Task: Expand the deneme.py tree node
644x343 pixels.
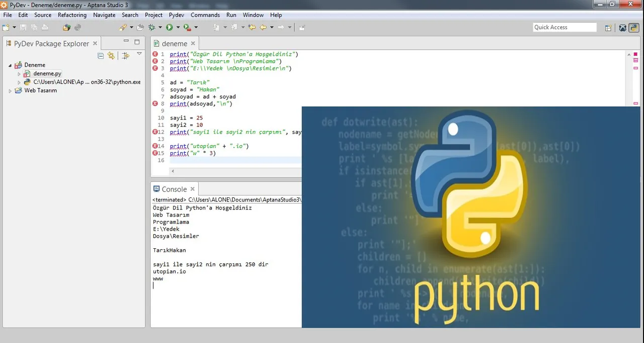Action: pyautogui.click(x=19, y=74)
